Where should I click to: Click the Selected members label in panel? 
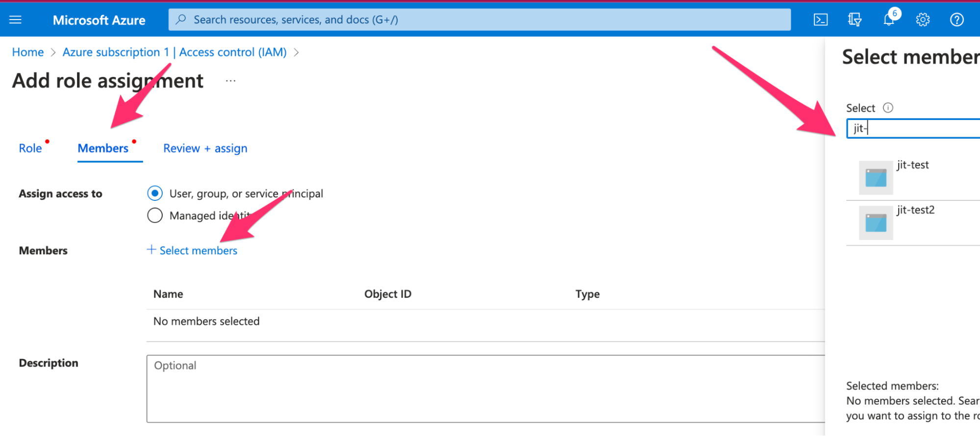pyautogui.click(x=892, y=386)
